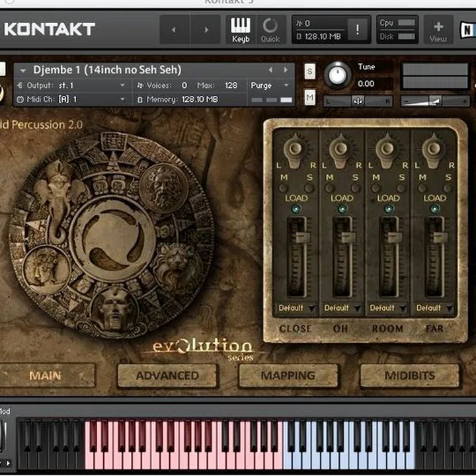The height and width of the screenshot is (476, 476).
Task: Click the Tune value 0.00
Action: pyautogui.click(x=366, y=84)
